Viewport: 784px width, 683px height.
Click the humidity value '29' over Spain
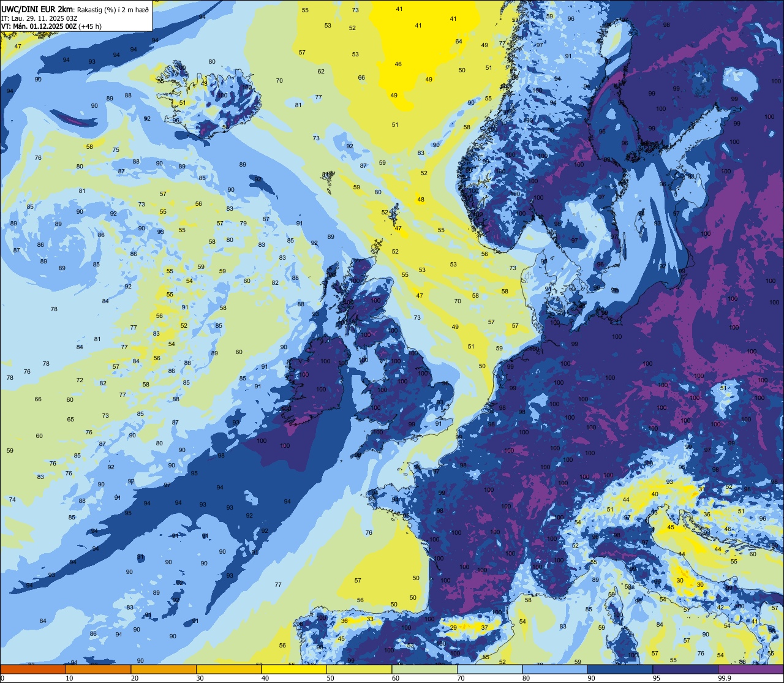[x=453, y=628]
